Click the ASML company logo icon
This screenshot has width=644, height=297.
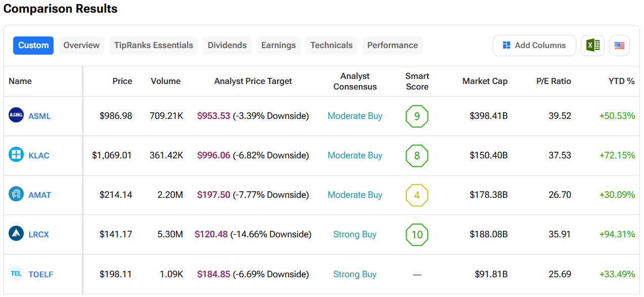coord(16,115)
